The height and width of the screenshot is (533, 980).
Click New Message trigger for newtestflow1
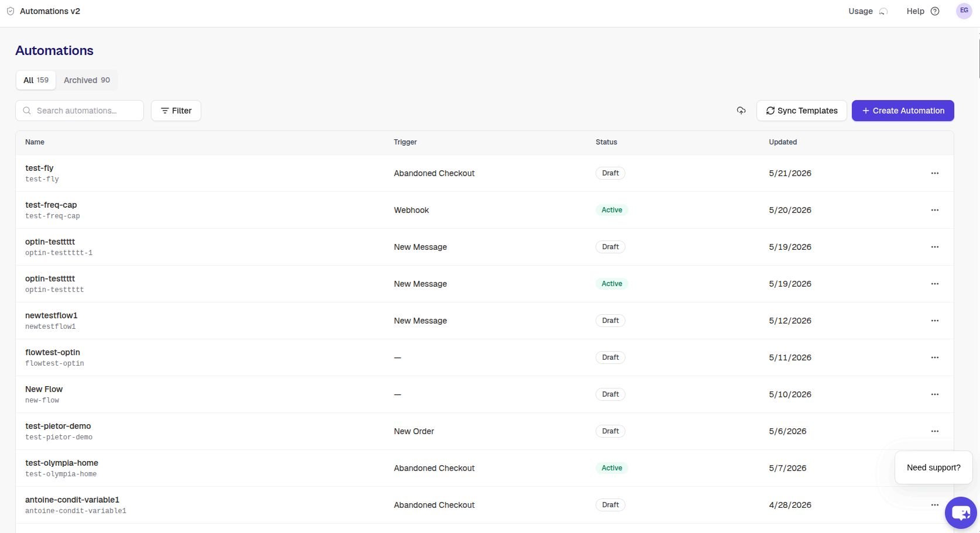[x=420, y=321]
